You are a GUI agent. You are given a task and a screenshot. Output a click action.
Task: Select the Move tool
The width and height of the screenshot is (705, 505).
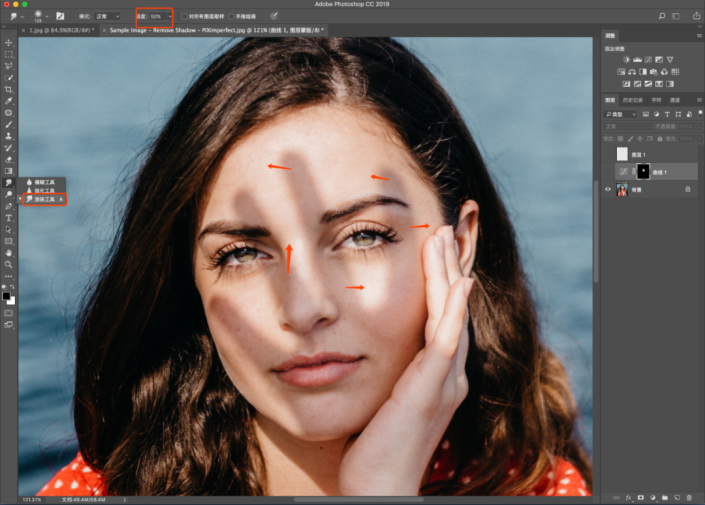coord(9,42)
